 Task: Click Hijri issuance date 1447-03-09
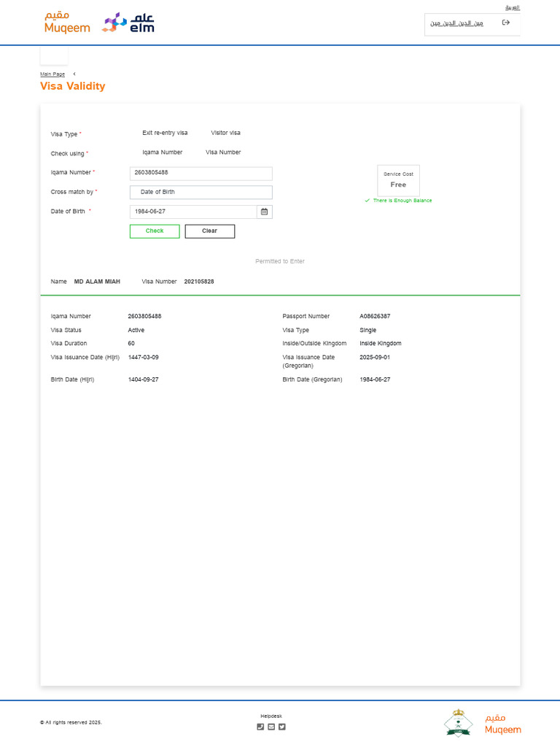coord(144,357)
